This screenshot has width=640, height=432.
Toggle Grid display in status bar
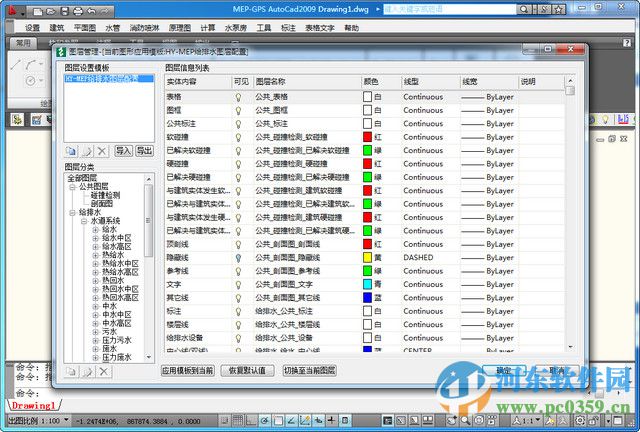click(238, 420)
